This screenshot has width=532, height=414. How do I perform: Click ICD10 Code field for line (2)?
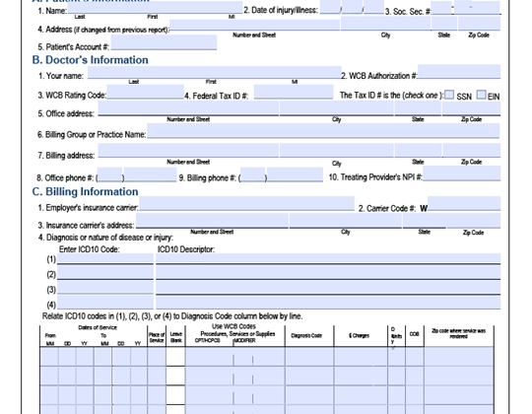(x=105, y=273)
